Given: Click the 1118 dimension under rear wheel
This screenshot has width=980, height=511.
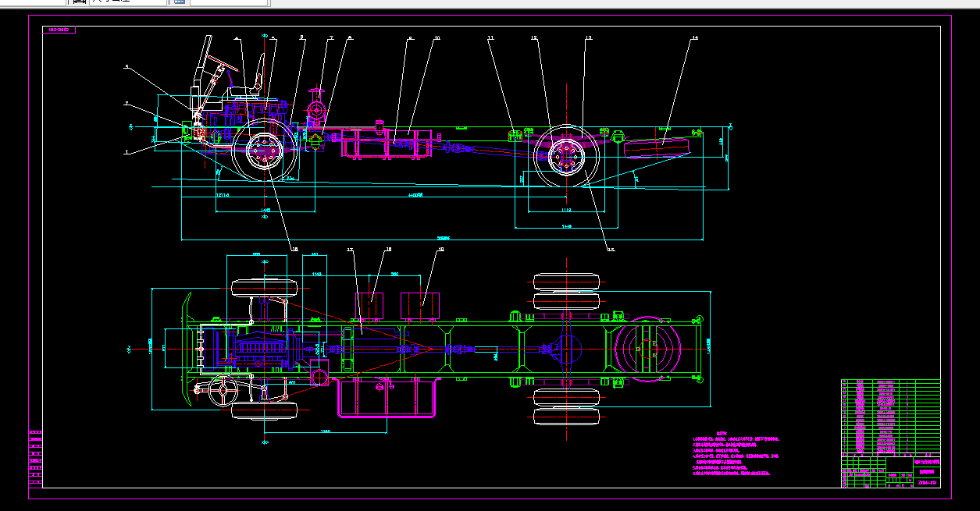Looking at the screenshot, I should [566, 209].
